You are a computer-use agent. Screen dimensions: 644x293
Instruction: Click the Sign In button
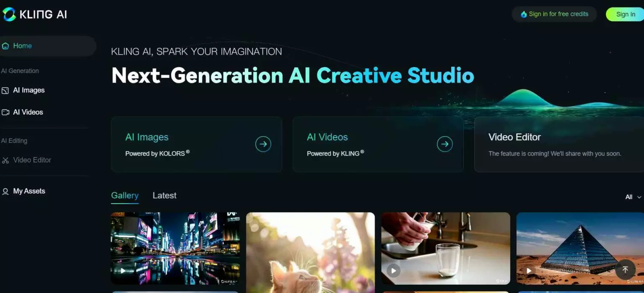pos(625,14)
